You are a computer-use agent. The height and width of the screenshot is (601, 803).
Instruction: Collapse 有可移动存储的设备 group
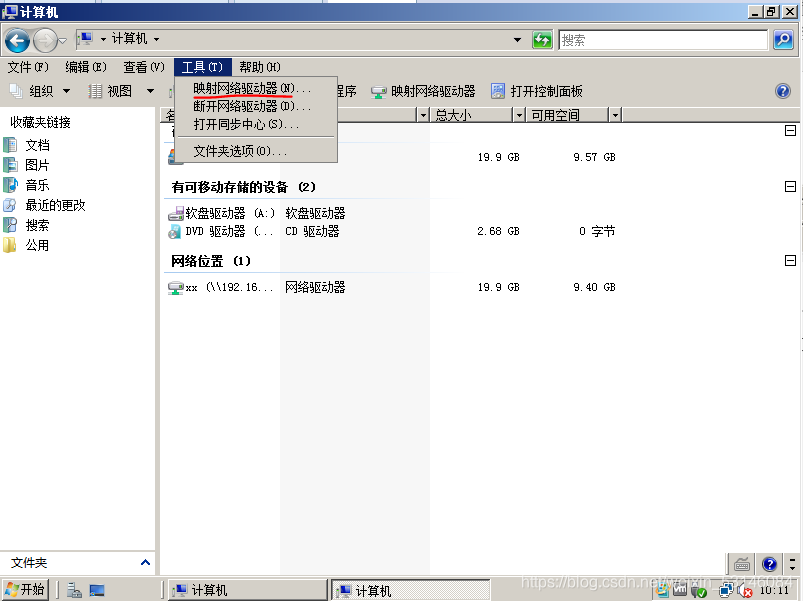coord(790,186)
